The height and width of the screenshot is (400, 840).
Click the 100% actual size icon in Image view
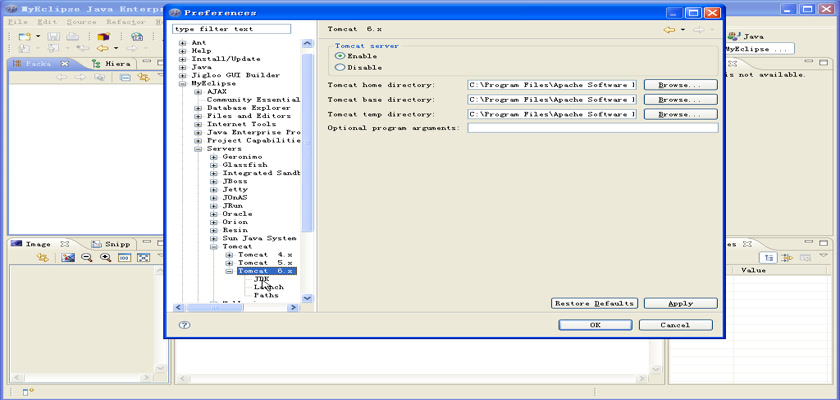pyautogui.click(x=124, y=258)
